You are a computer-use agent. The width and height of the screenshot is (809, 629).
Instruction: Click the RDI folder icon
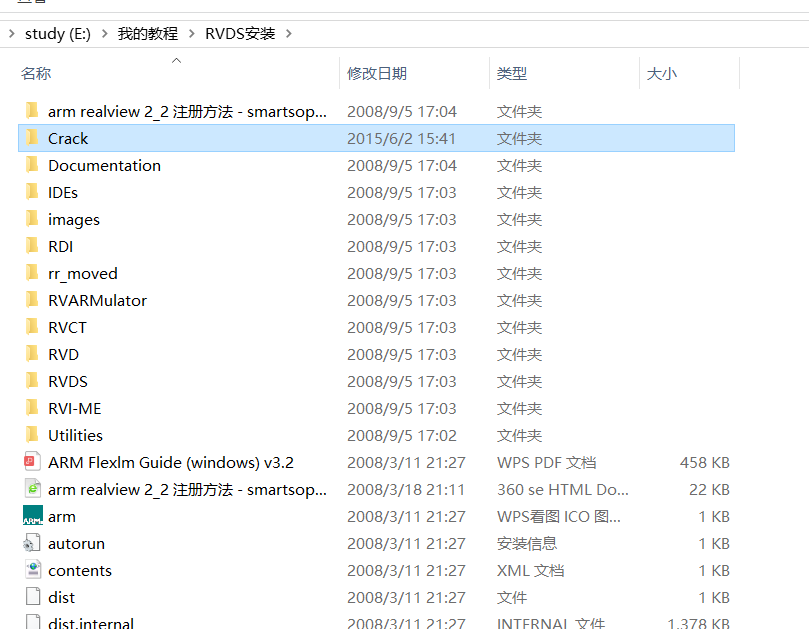point(32,246)
